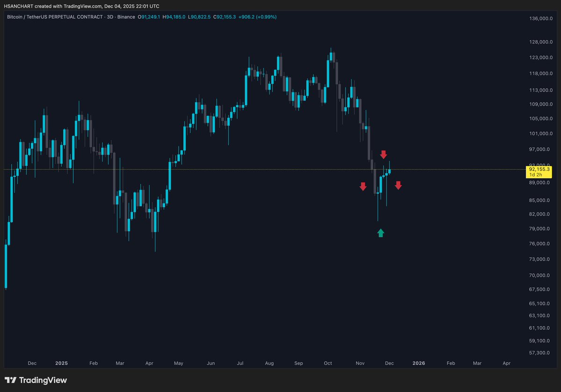This screenshot has height=392, width=561.
Task: Select the high value H94,185.0
Action: tap(174, 17)
